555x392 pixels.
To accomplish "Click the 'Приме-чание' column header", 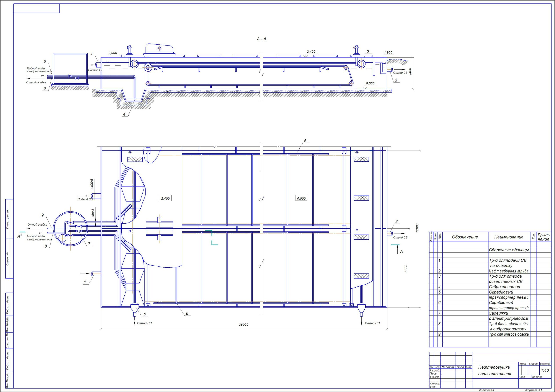I will click(544, 237).
